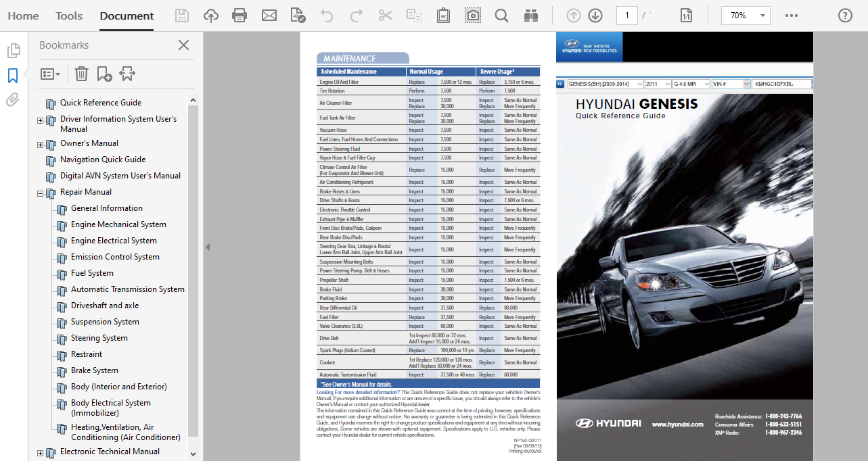Toggle the Bookmarks panel icon in sidebar
The image size is (868, 461).
(x=12, y=75)
